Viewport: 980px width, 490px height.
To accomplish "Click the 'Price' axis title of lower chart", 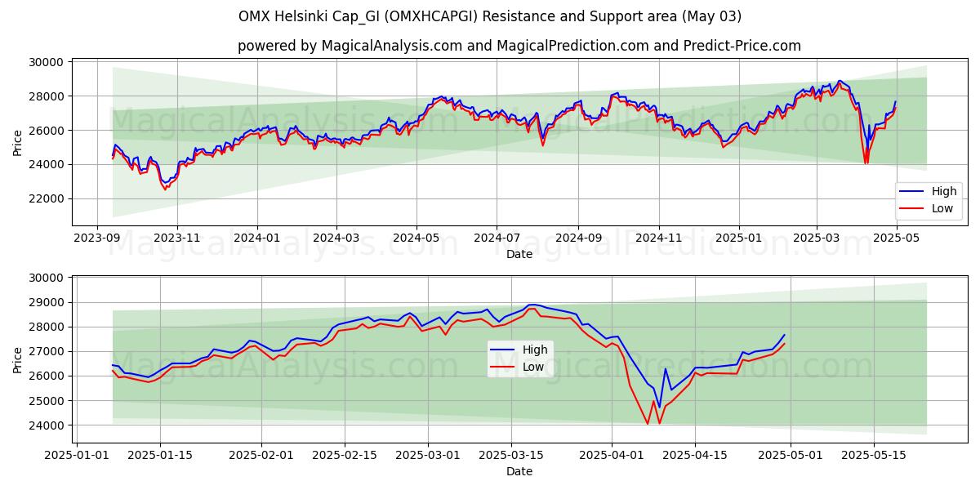I will pos(18,359).
